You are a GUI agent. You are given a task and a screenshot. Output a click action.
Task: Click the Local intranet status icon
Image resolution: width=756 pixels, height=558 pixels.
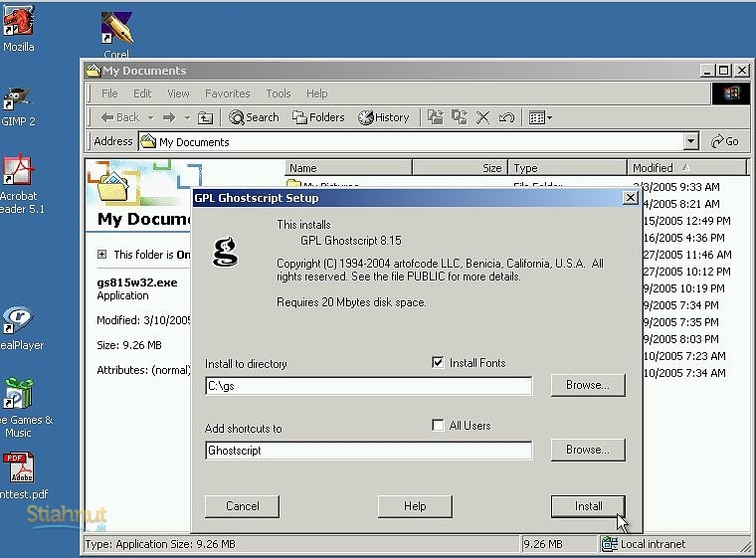point(610,544)
